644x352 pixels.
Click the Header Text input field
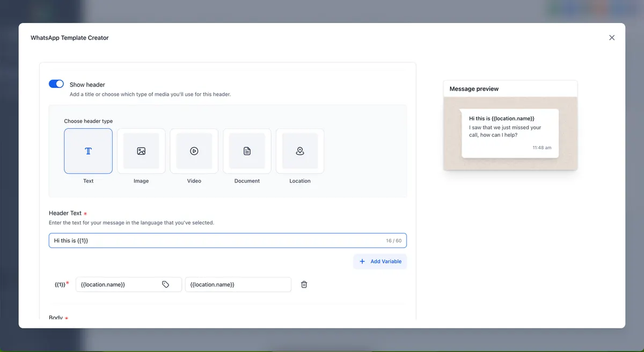tap(228, 240)
